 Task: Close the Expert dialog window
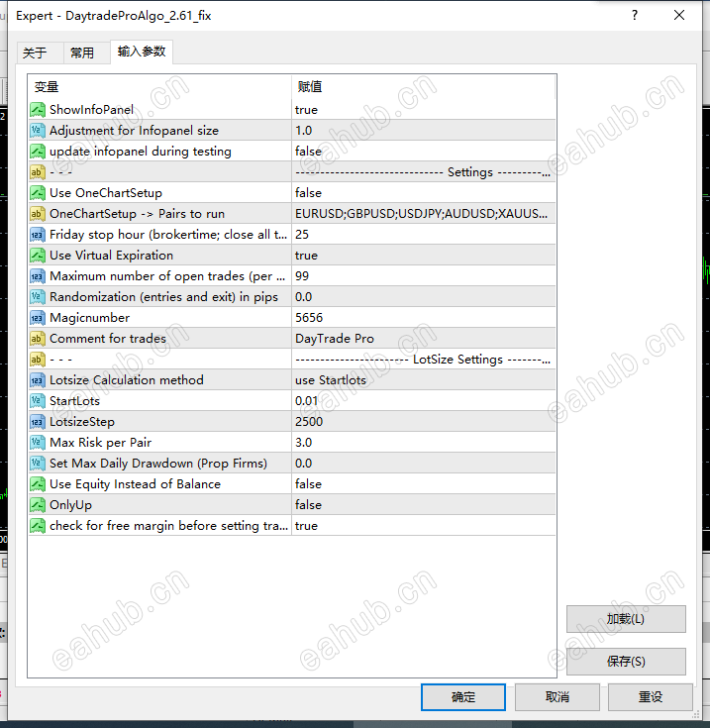point(679,15)
